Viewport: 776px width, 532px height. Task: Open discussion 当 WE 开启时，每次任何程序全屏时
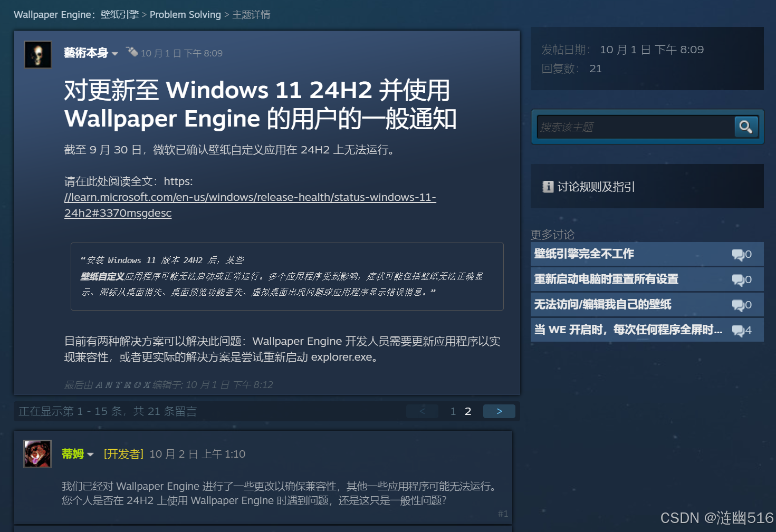click(x=628, y=330)
